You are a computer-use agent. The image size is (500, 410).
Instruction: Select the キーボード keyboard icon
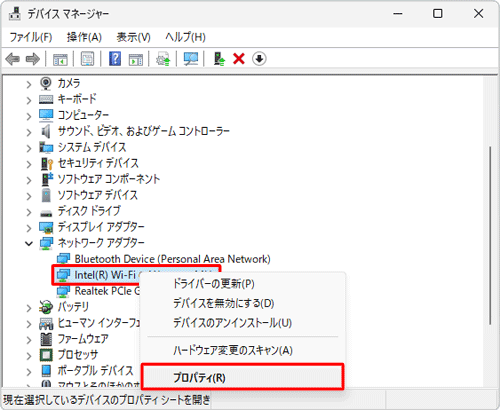click(46, 99)
